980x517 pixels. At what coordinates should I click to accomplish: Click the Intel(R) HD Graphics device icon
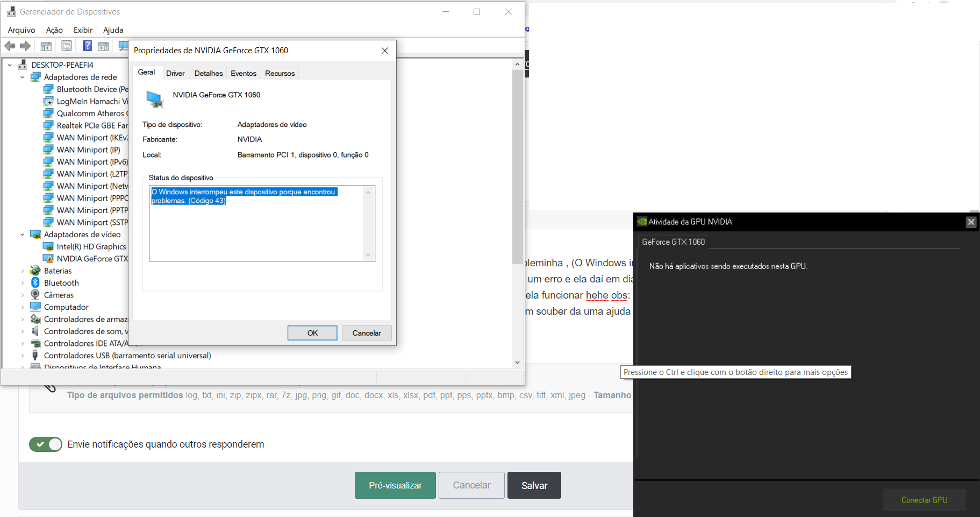(x=48, y=246)
